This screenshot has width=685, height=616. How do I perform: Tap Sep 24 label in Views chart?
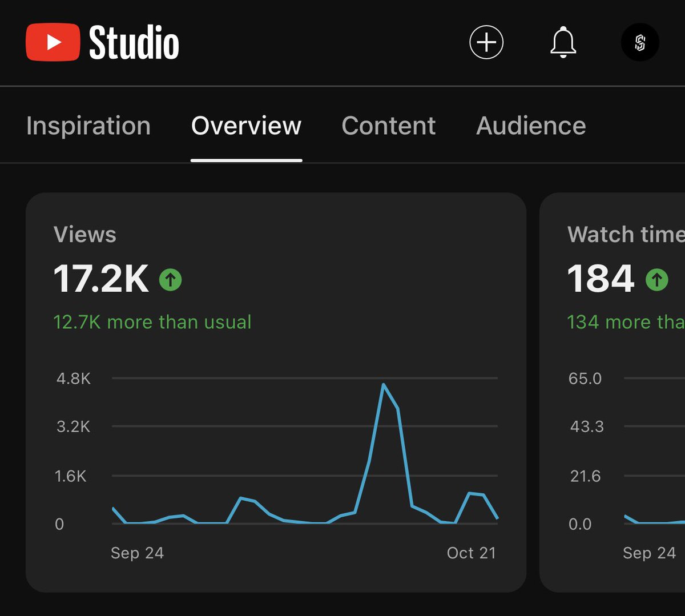click(x=137, y=553)
